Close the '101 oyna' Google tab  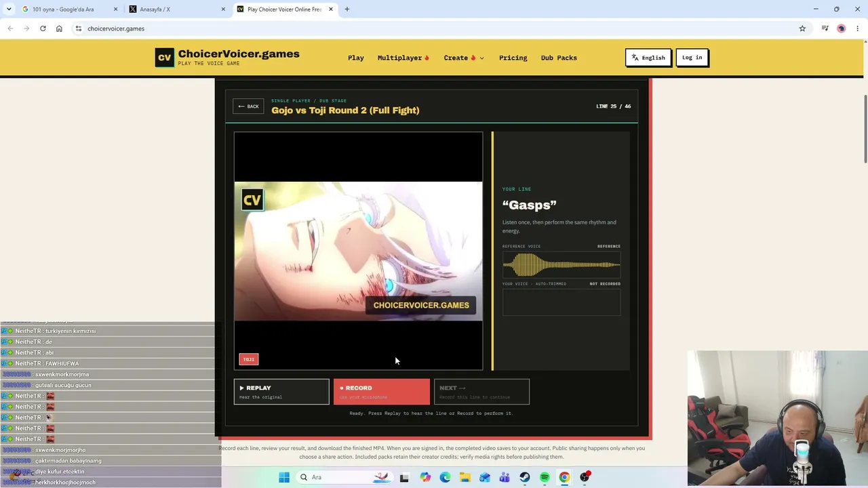point(115,9)
